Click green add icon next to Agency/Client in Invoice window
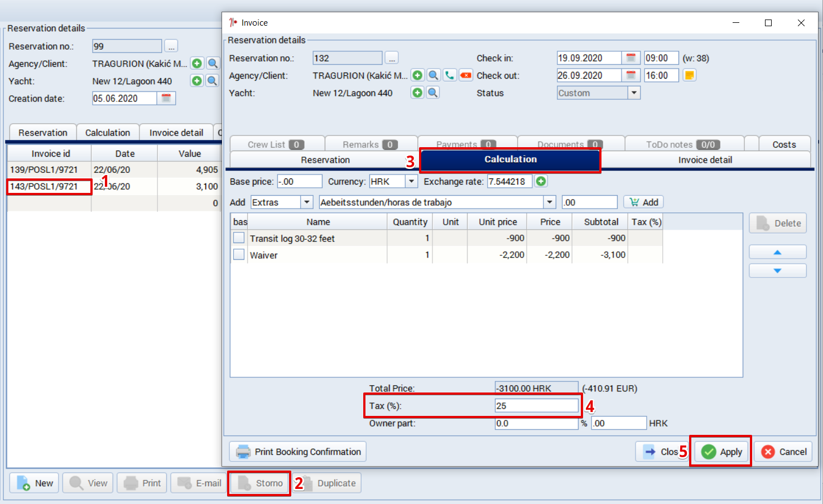 pos(417,75)
